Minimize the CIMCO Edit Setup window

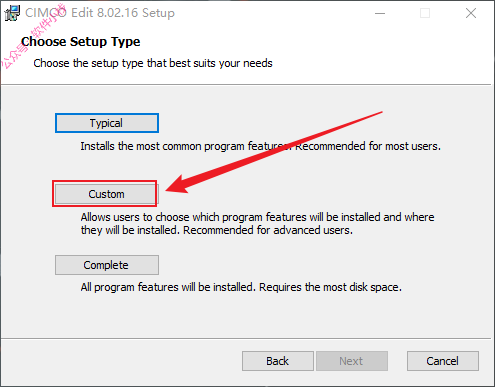(380, 13)
